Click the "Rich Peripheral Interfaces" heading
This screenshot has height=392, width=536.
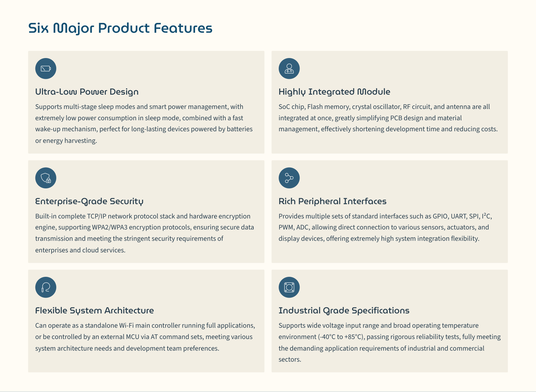tap(332, 201)
